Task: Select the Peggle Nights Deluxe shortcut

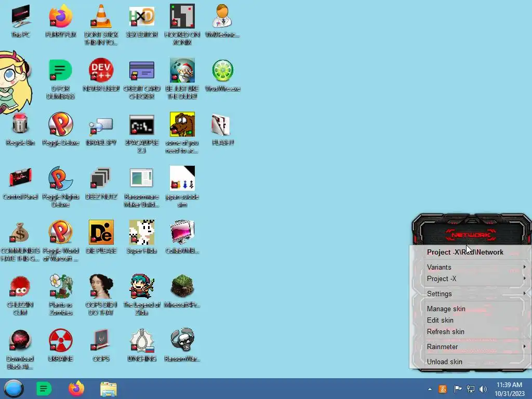Action: pyautogui.click(x=61, y=187)
